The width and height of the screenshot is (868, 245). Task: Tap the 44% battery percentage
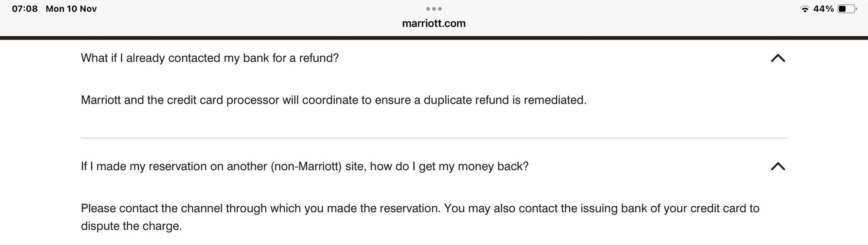[x=823, y=9]
